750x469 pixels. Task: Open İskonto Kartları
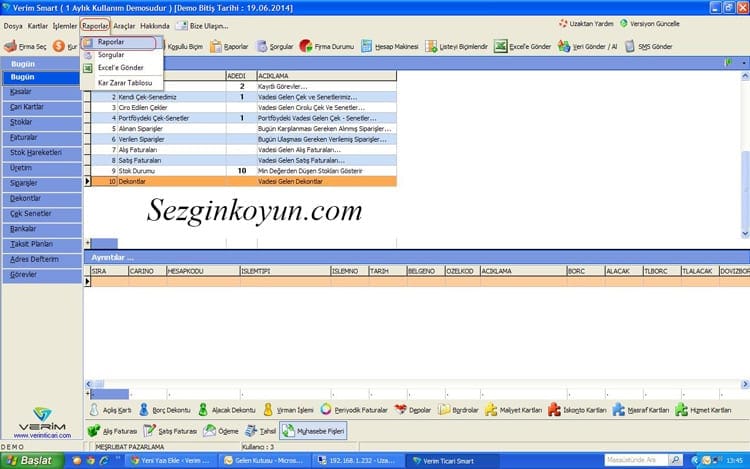[577, 410]
